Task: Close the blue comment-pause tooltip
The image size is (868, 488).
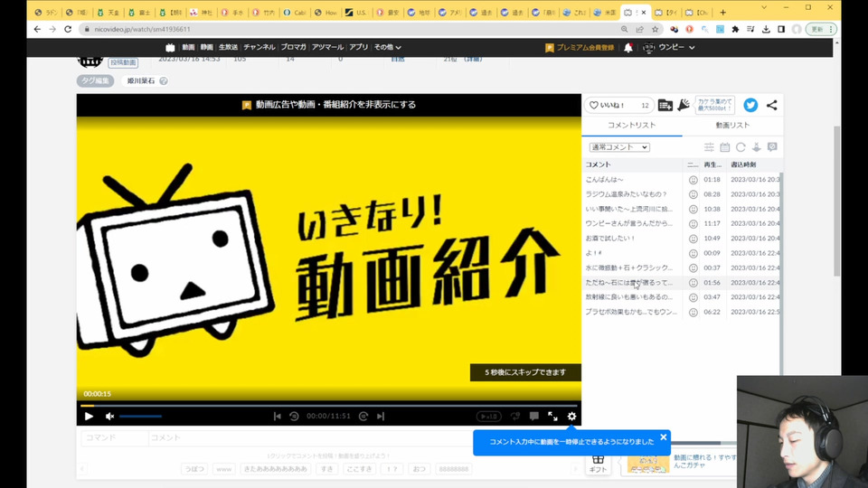Action: click(x=663, y=437)
